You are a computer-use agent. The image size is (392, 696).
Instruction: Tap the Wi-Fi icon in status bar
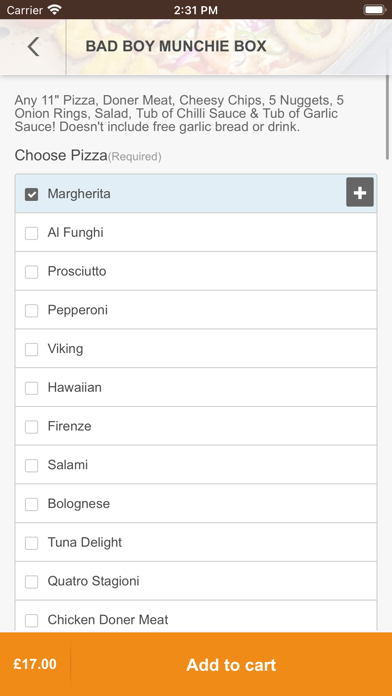(55, 9)
